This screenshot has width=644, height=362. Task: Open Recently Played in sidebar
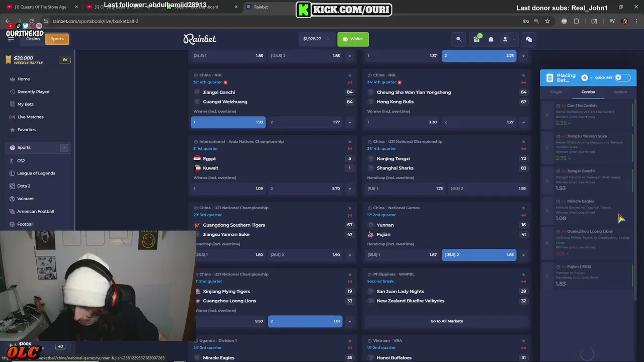[33, 92]
